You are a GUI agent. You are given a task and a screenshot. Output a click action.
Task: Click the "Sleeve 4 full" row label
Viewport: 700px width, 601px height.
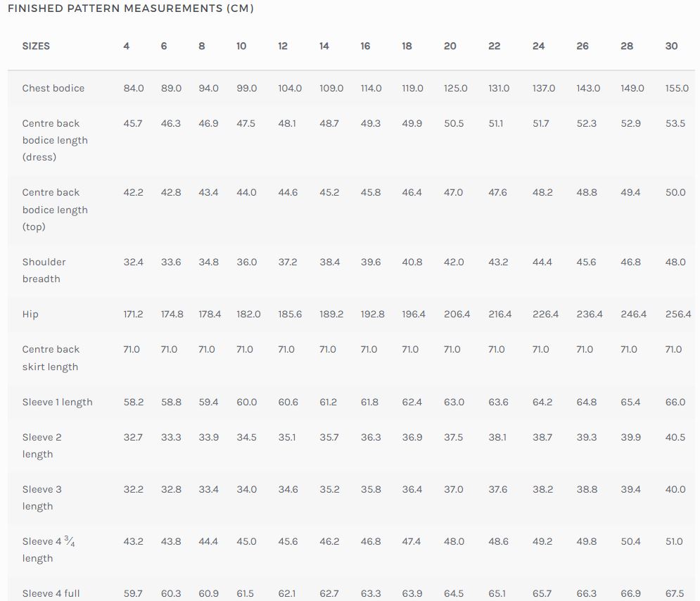pos(51,593)
